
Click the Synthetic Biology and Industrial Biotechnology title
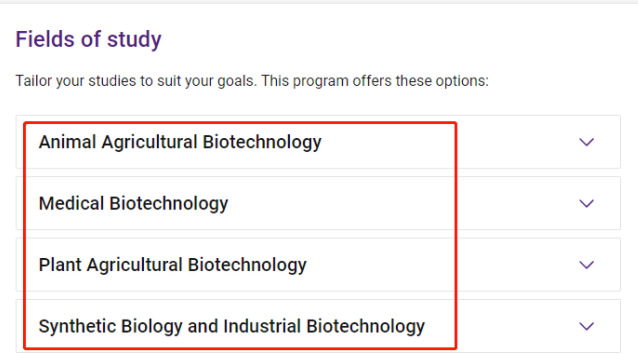(x=232, y=326)
